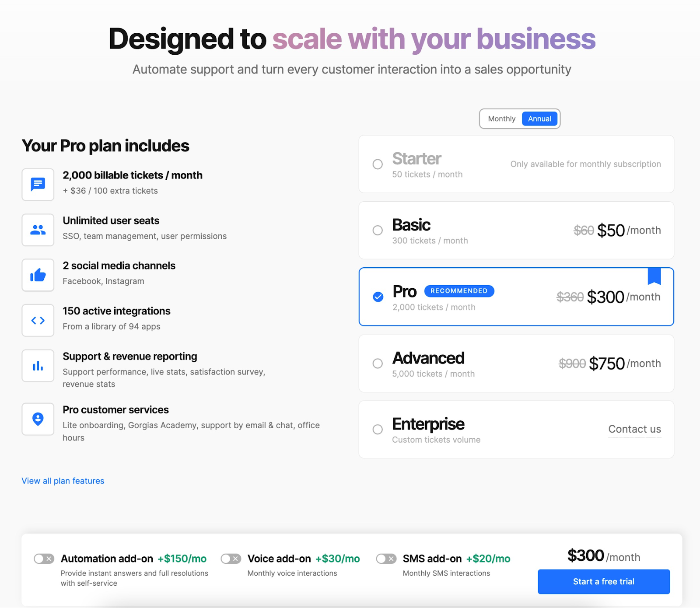Select the Basic plan radio button
The image size is (700, 608).
tap(378, 230)
